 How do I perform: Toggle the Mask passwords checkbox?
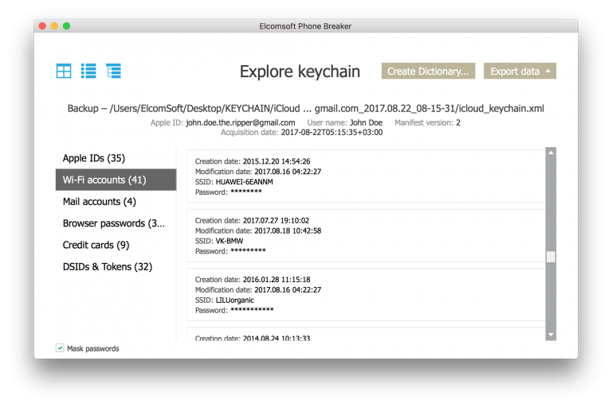tap(61, 348)
